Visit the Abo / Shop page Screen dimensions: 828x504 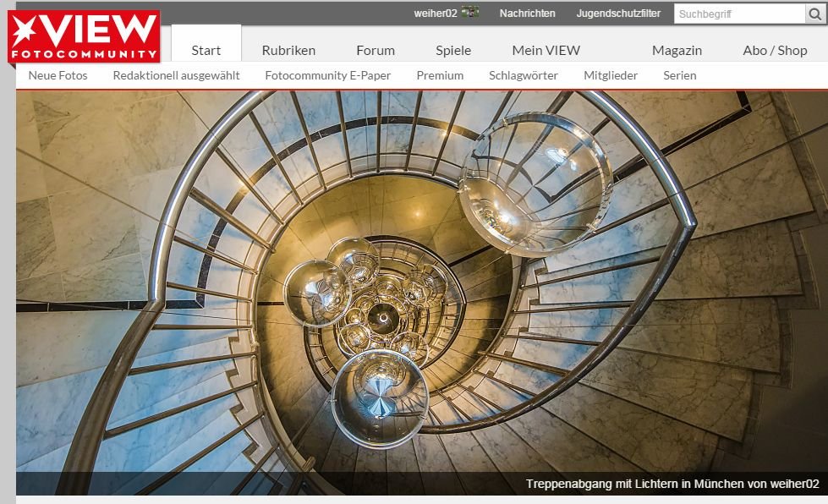[775, 50]
